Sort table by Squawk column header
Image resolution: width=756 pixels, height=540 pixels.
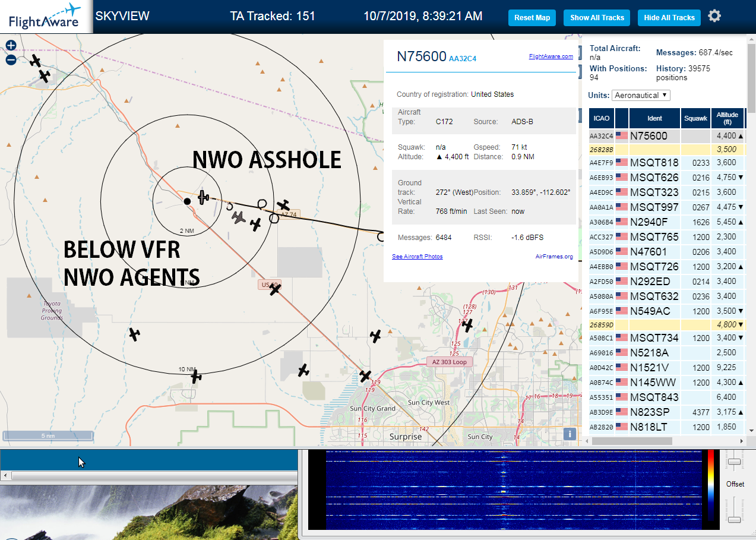click(695, 118)
